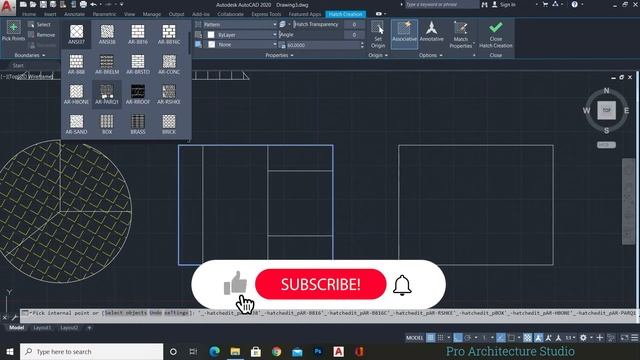Viewport: 640px width, 360px height.
Task: Select the AR-BRELM pattern swatch
Action: point(107,64)
